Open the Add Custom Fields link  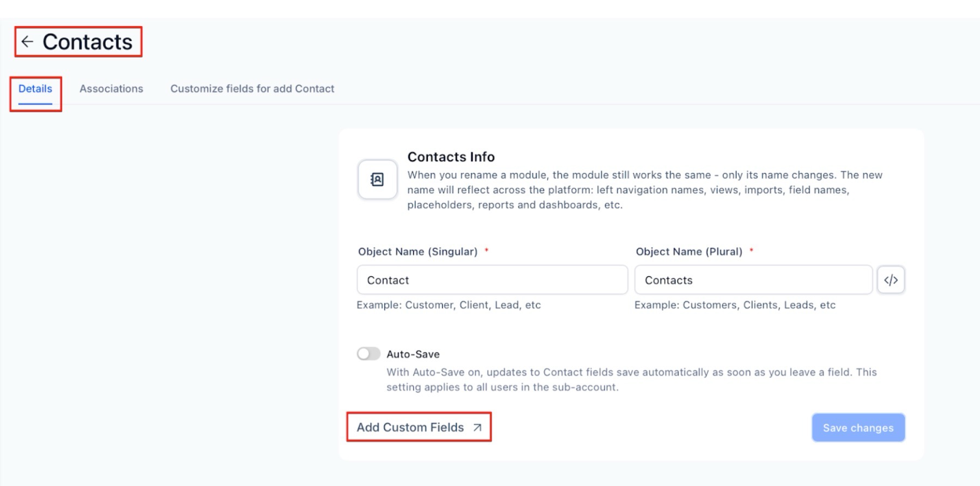(x=410, y=428)
